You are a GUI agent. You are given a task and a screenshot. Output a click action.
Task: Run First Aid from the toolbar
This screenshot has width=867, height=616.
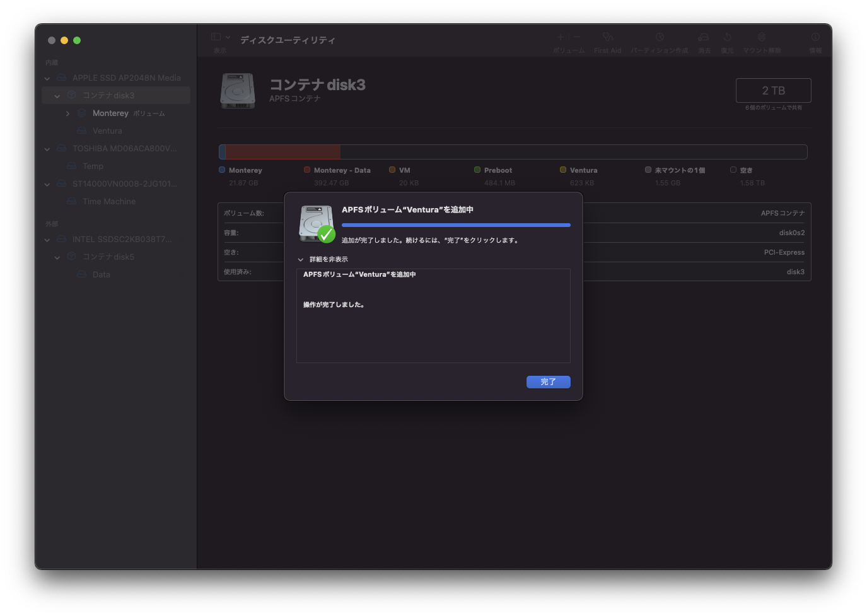pyautogui.click(x=607, y=37)
